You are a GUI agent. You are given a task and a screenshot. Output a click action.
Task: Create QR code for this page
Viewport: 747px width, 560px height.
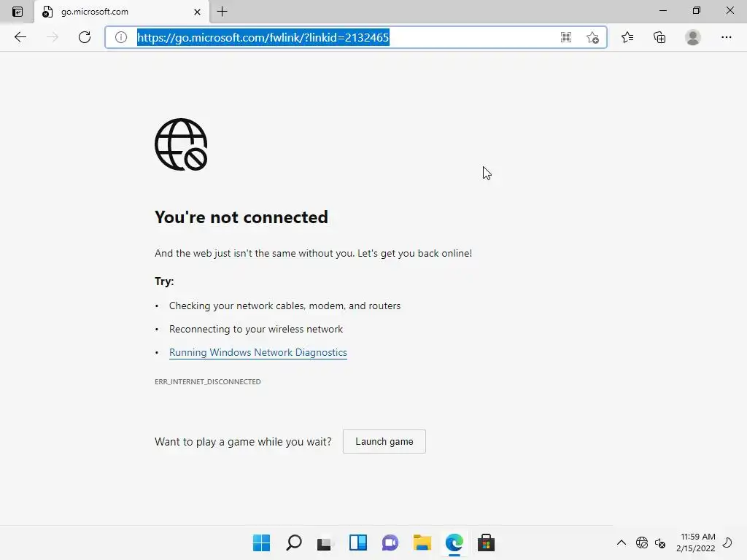coord(565,37)
